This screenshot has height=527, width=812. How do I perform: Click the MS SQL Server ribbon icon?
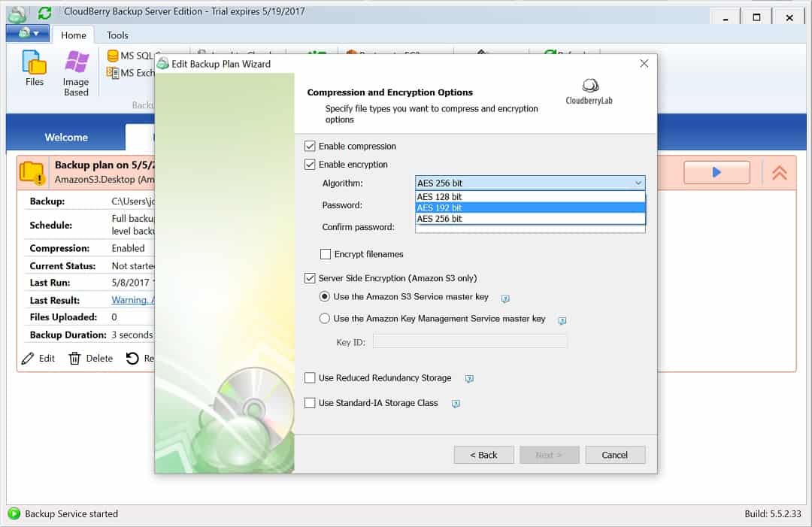coord(113,56)
